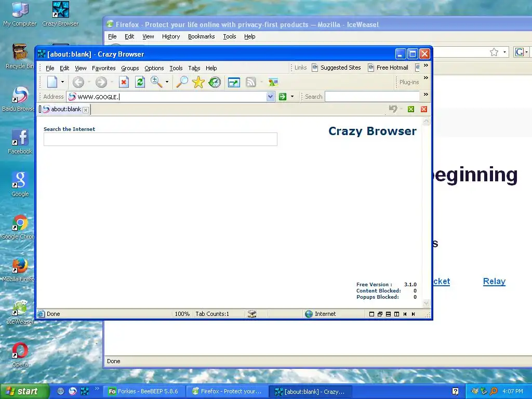Open the New page dropdown arrow

point(62,82)
